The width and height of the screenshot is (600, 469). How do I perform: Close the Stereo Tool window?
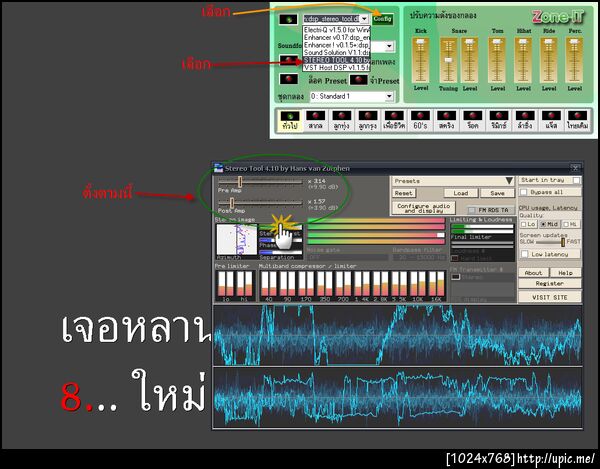pos(575,168)
